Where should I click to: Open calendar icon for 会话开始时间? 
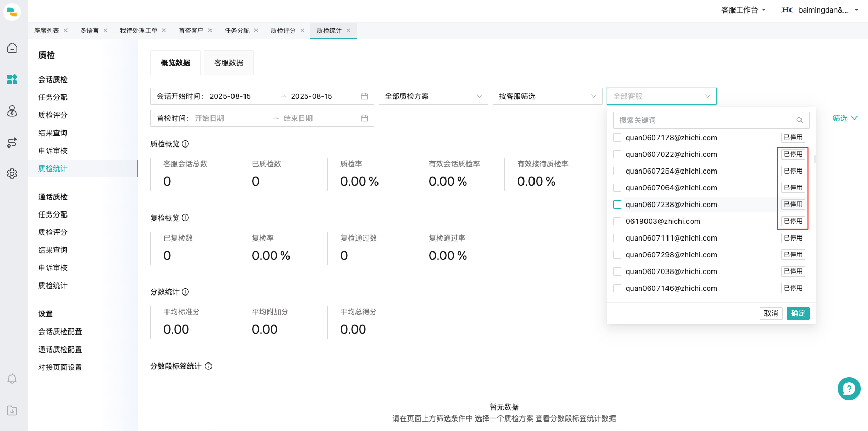(x=364, y=96)
